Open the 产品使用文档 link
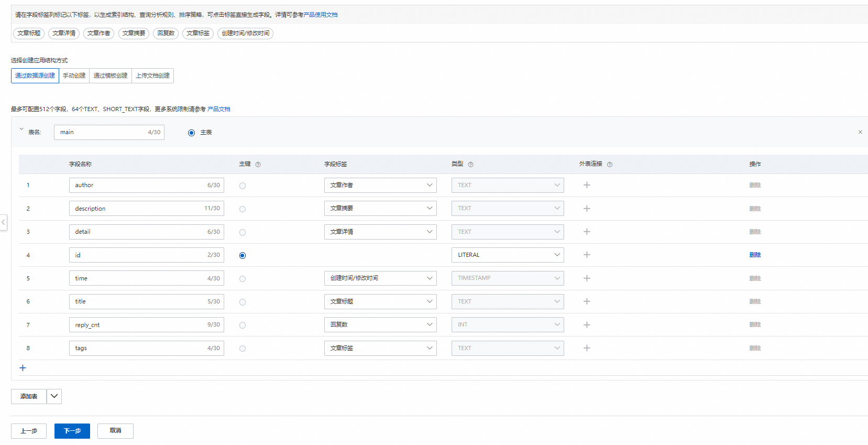This screenshot has width=868, height=445. tap(321, 15)
